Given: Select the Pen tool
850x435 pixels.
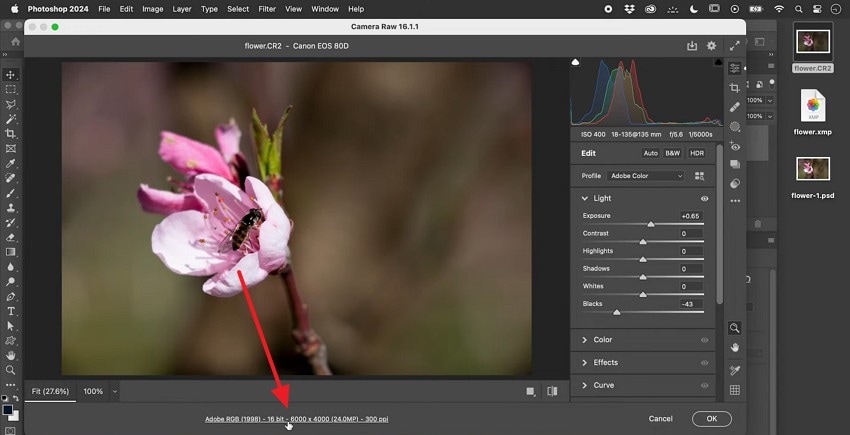Looking at the screenshot, I should pyautogui.click(x=10, y=297).
